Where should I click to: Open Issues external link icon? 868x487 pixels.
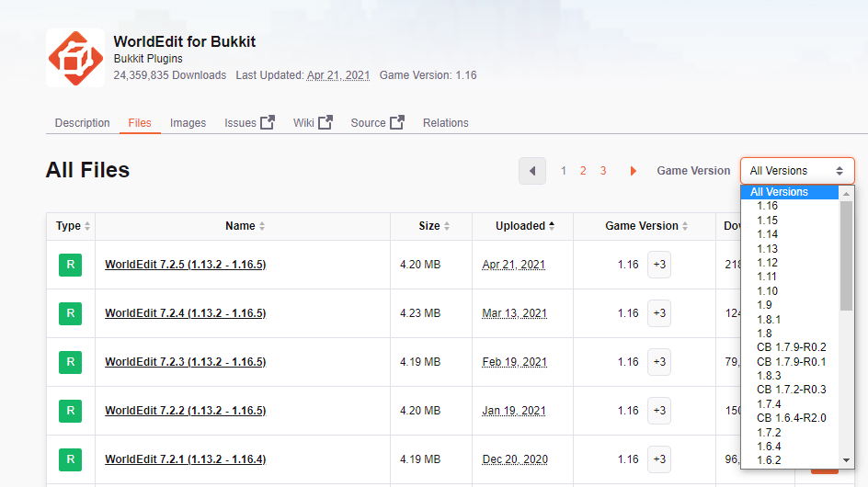tap(268, 122)
